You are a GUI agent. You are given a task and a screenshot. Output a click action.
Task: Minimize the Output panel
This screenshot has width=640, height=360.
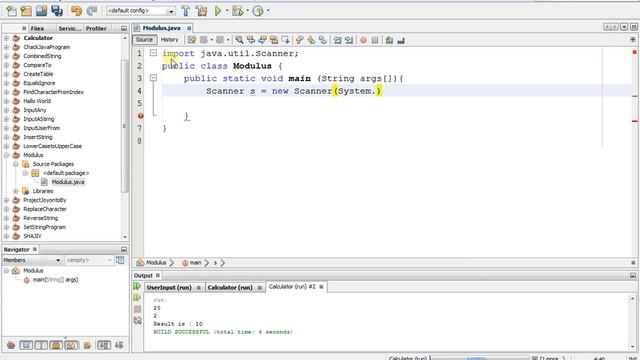633,276
